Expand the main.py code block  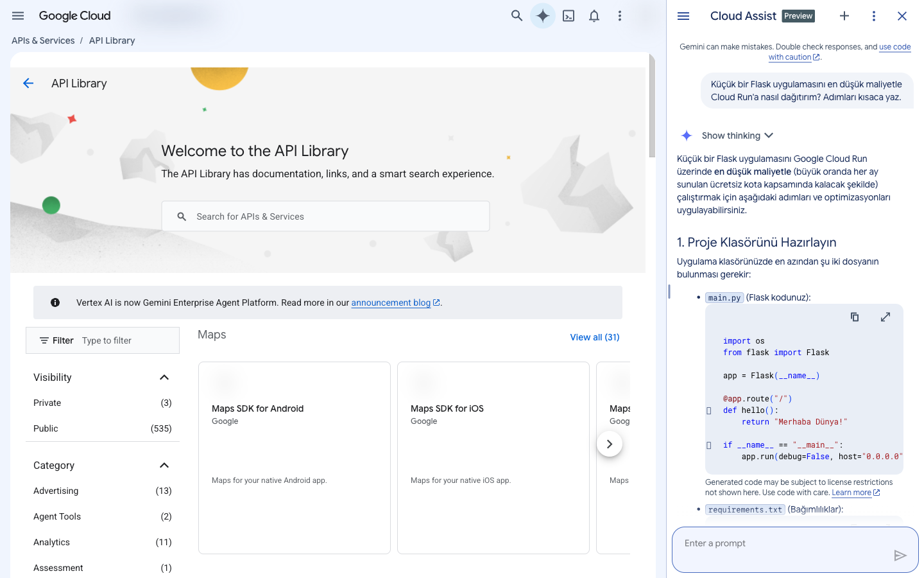pos(886,317)
